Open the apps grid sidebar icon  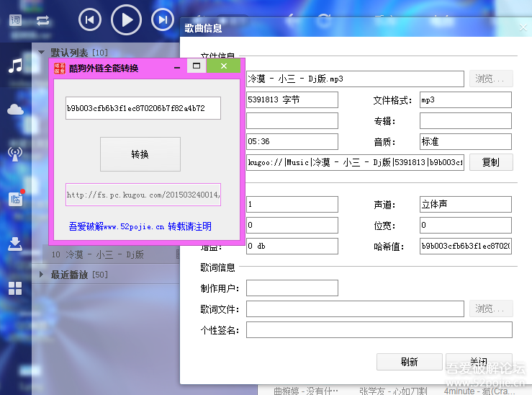tap(15, 288)
